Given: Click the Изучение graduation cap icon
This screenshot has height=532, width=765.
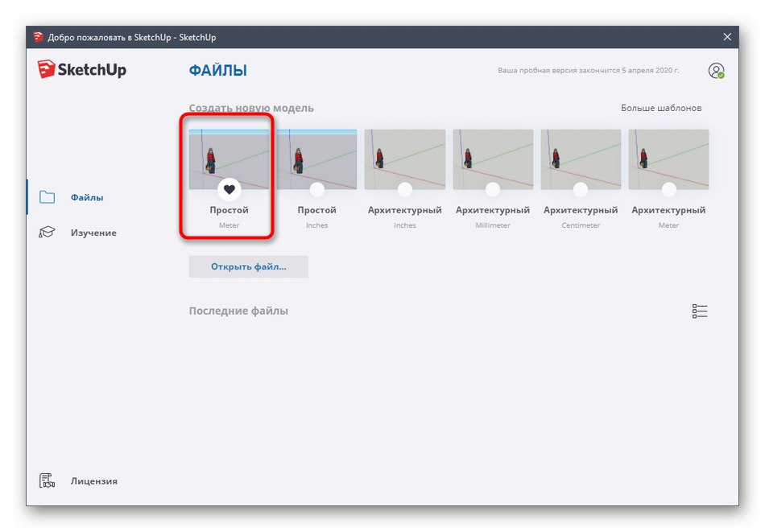Looking at the screenshot, I should [47, 232].
